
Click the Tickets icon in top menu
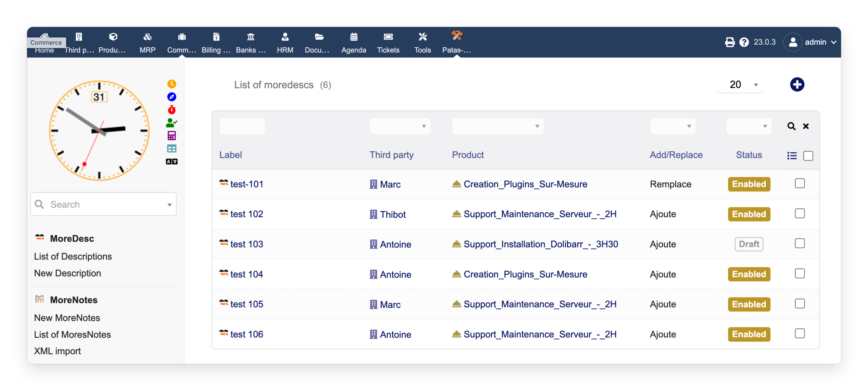click(388, 37)
